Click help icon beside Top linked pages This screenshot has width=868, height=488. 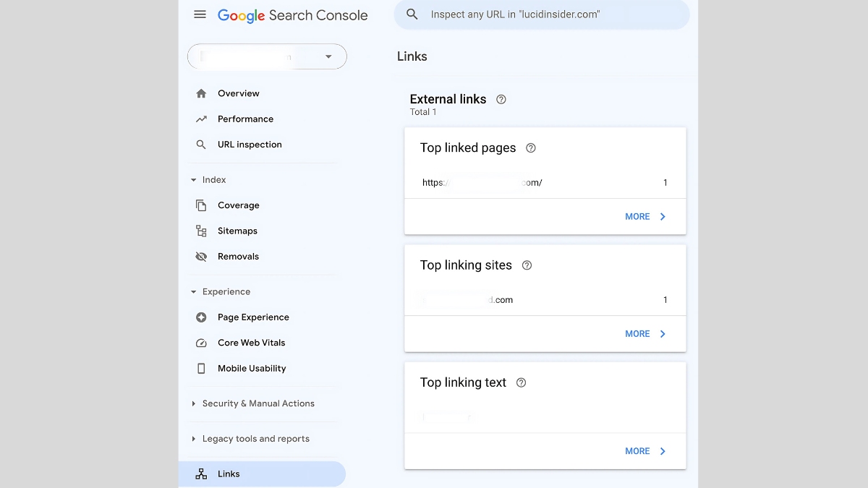[531, 148]
